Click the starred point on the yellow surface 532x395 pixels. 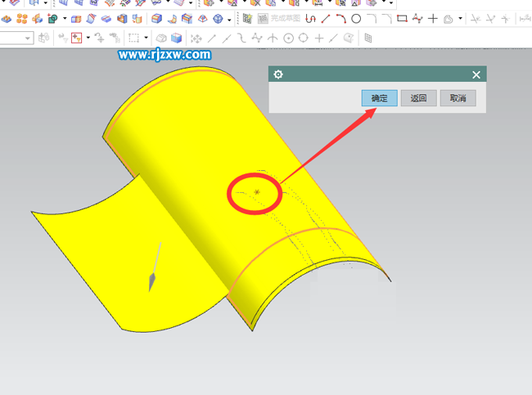click(x=257, y=192)
